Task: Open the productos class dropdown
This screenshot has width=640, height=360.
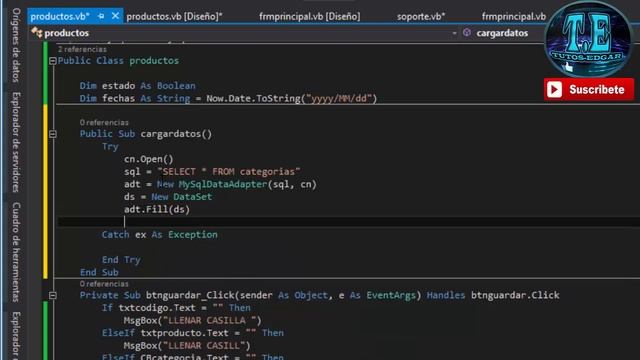Action: point(454,33)
